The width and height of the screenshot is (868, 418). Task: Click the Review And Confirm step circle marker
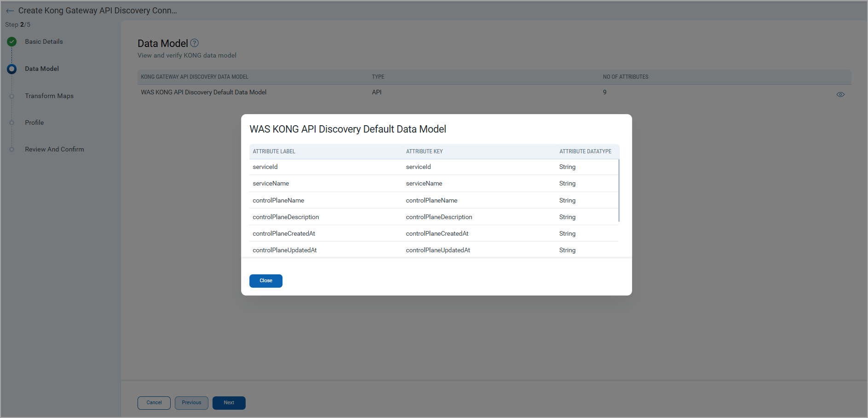12,149
